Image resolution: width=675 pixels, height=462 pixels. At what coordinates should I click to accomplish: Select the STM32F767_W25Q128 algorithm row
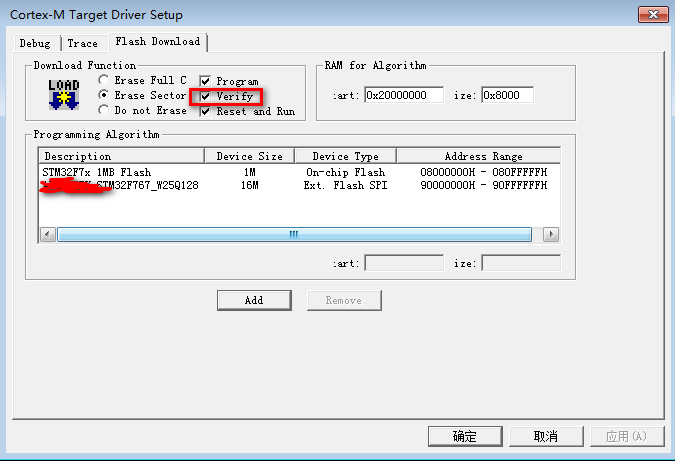coord(299,185)
